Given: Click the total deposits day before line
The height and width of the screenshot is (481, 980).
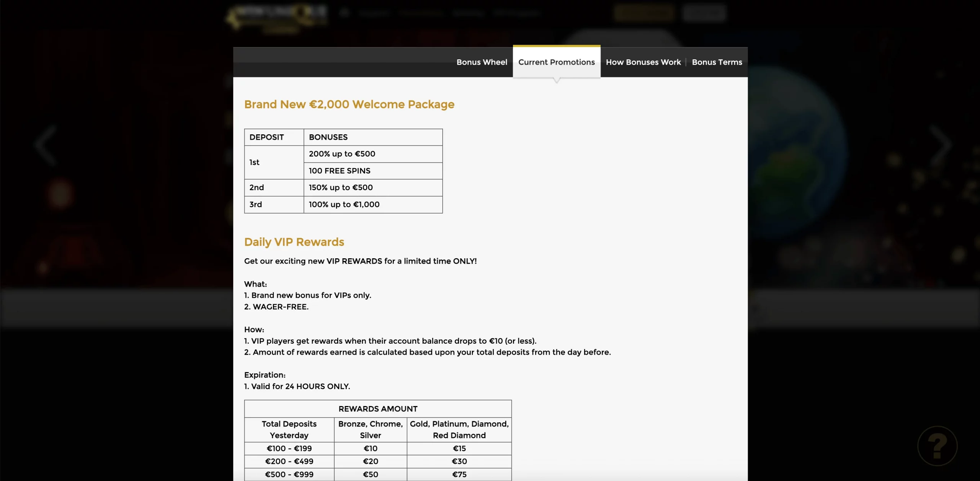Looking at the screenshot, I should pyautogui.click(x=428, y=352).
